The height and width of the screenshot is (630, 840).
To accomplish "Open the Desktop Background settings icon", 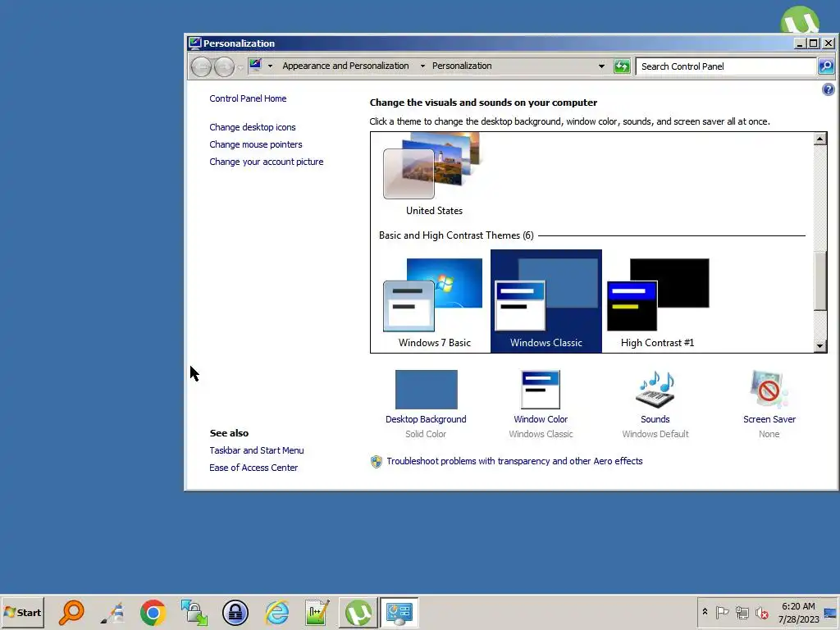I will 426,390.
